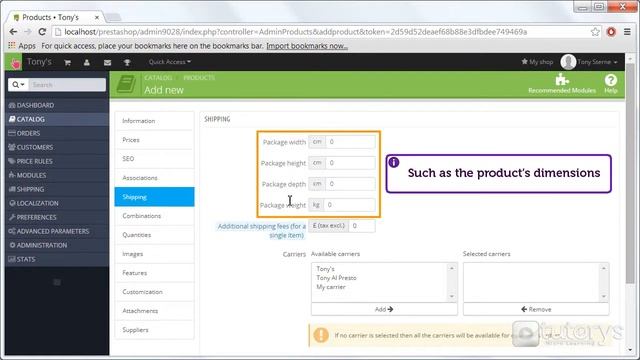Viewport: 640px width, 360px height.
Task: Reload the page with refresh icon
Action: pos(42,31)
